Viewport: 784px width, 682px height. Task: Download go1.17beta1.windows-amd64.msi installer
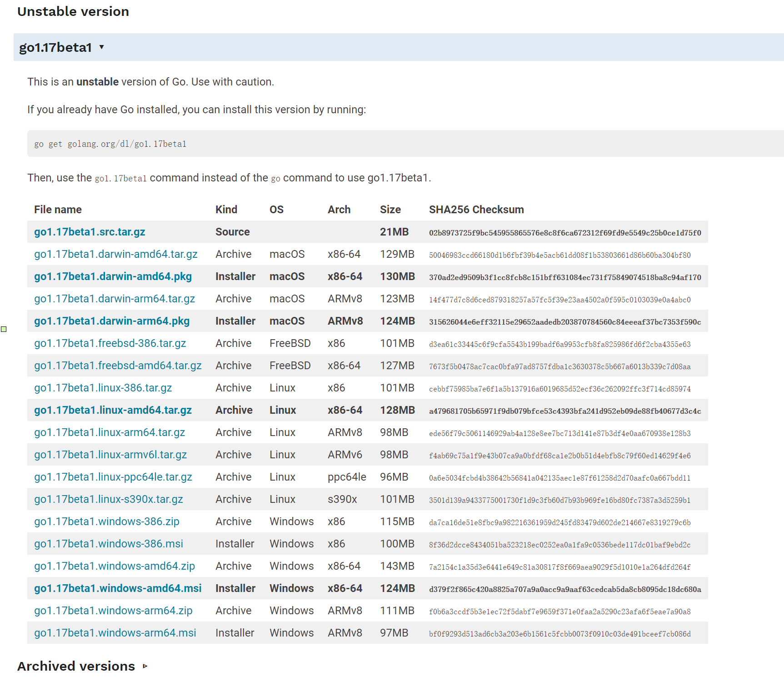coord(118,588)
